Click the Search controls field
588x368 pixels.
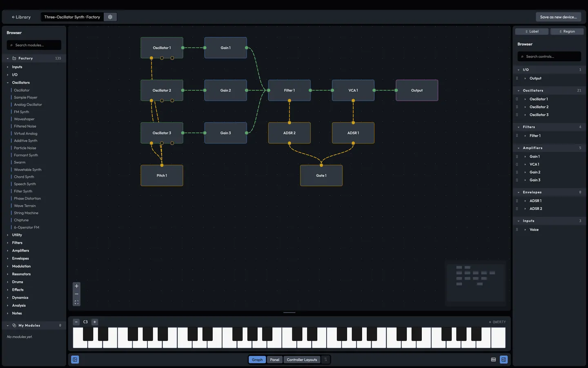pyautogui.click(x=549, y=57)
